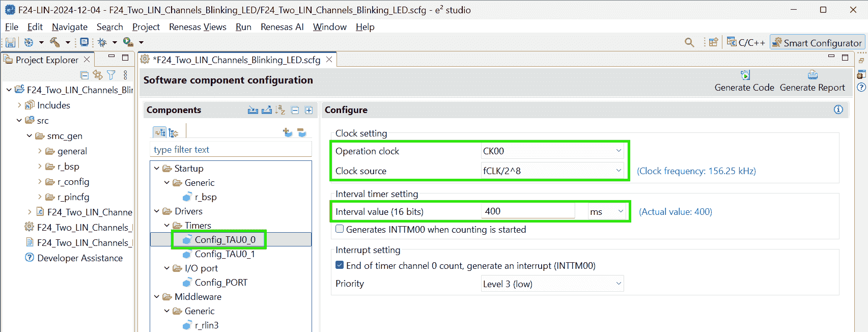This screenshot has height=332, width=868.
Task: Enable Generates INTTM00 when counting is started
Action: (340, 229)
